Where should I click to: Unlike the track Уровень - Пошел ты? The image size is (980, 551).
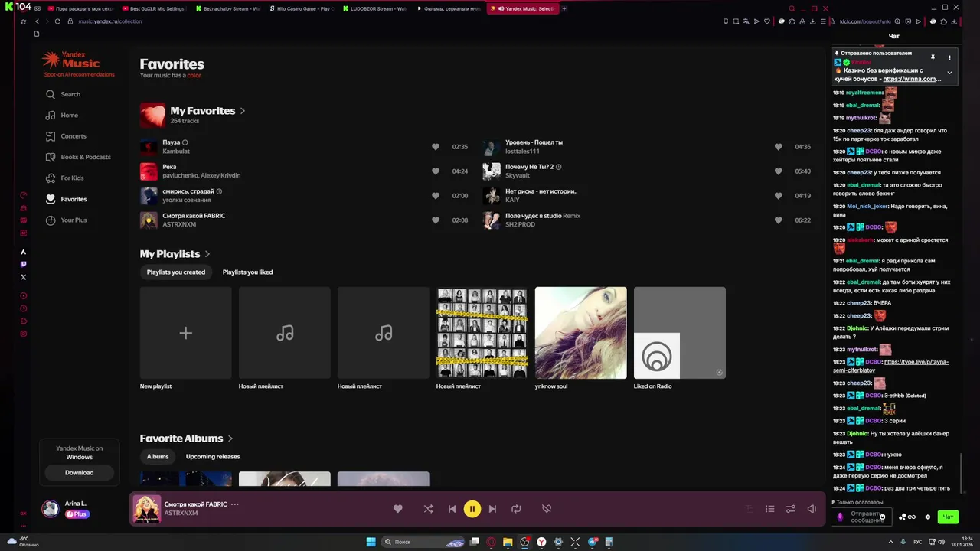778,147
